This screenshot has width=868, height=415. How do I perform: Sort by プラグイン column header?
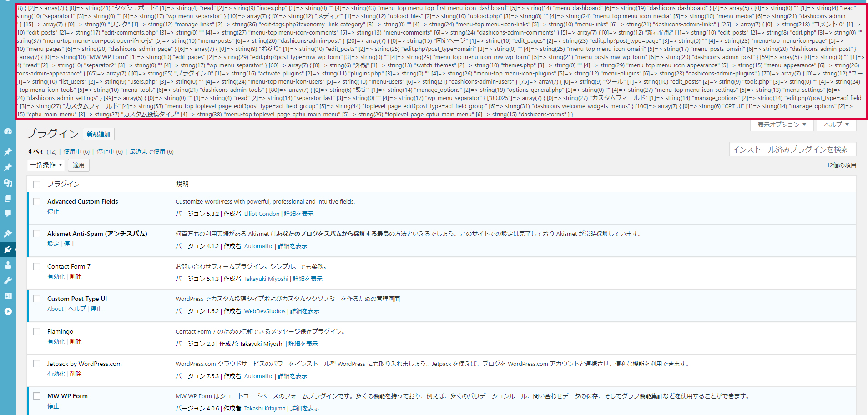(x=64, y=184)
